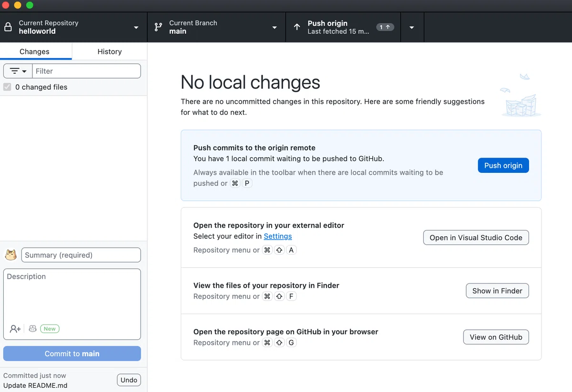
Task: Add co-authors using the person-plus icon
Action: [15, 329]
